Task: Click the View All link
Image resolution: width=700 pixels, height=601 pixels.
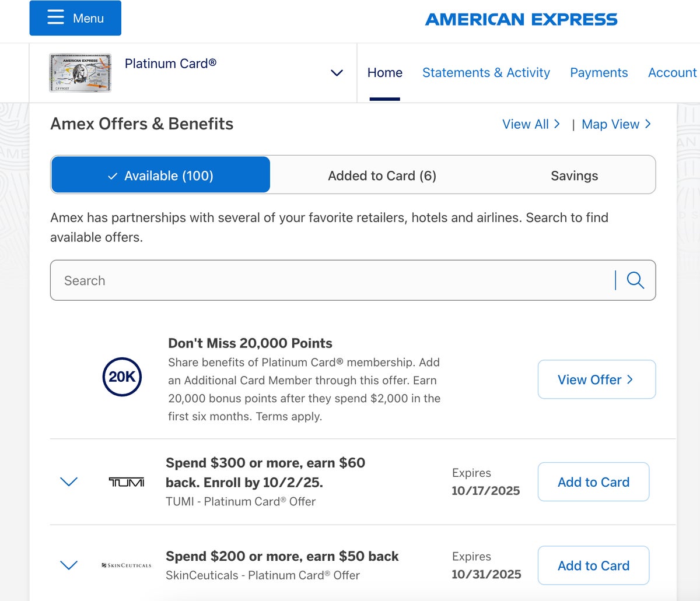Action: [531, 124]
